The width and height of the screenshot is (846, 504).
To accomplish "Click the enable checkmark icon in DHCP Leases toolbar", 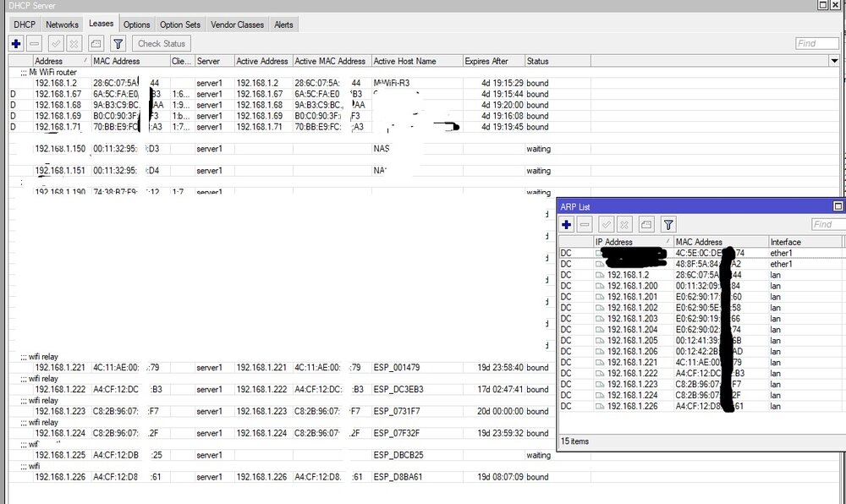I will (x=56, y=43).
